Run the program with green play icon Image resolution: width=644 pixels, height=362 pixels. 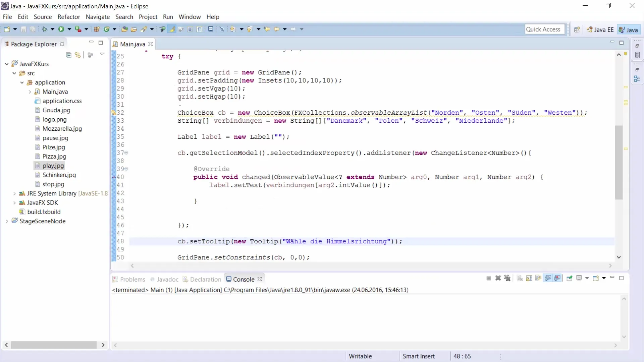[x=61, y=29]
